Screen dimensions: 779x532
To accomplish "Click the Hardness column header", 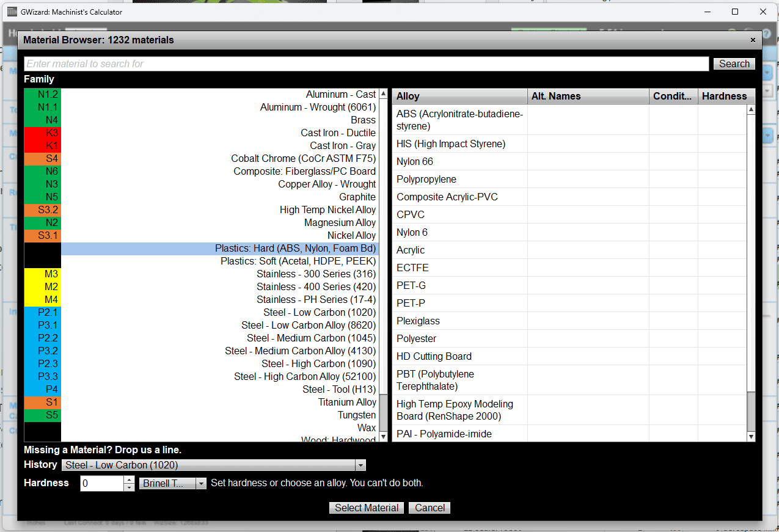I will point(726,96).
